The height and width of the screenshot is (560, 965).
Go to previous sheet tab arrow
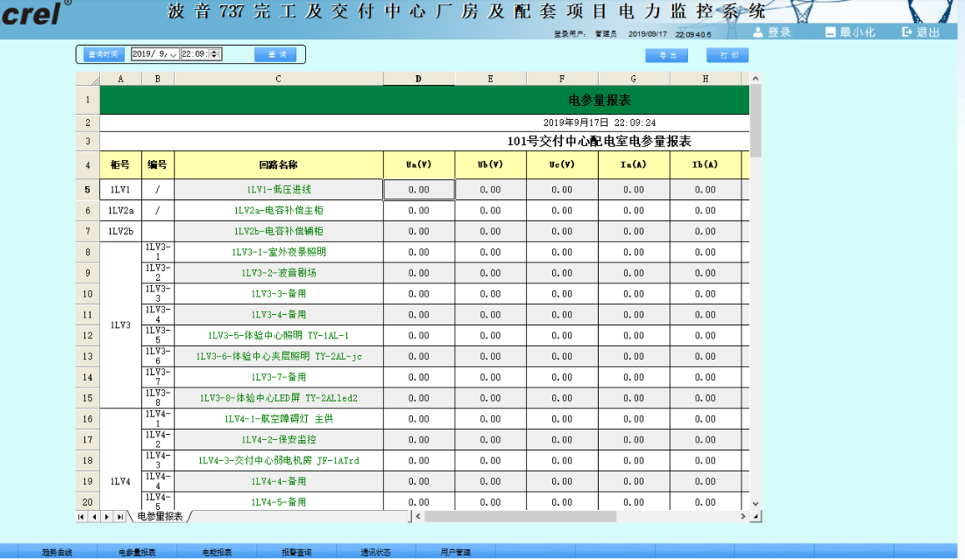tap(94, 517)
